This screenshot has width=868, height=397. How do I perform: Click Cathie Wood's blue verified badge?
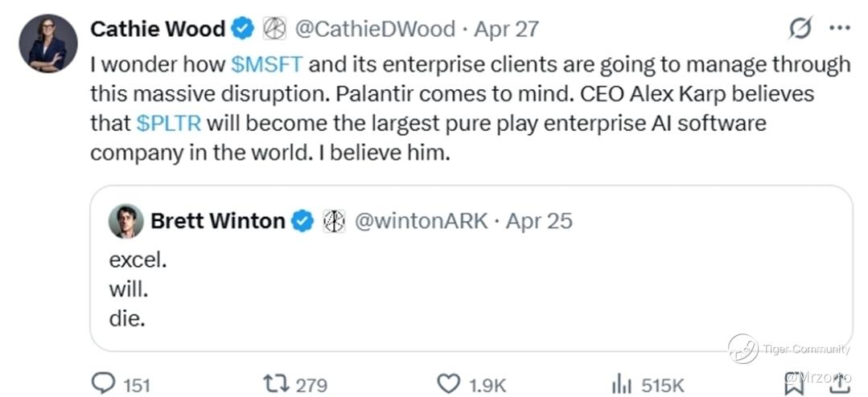coord(242,30)
